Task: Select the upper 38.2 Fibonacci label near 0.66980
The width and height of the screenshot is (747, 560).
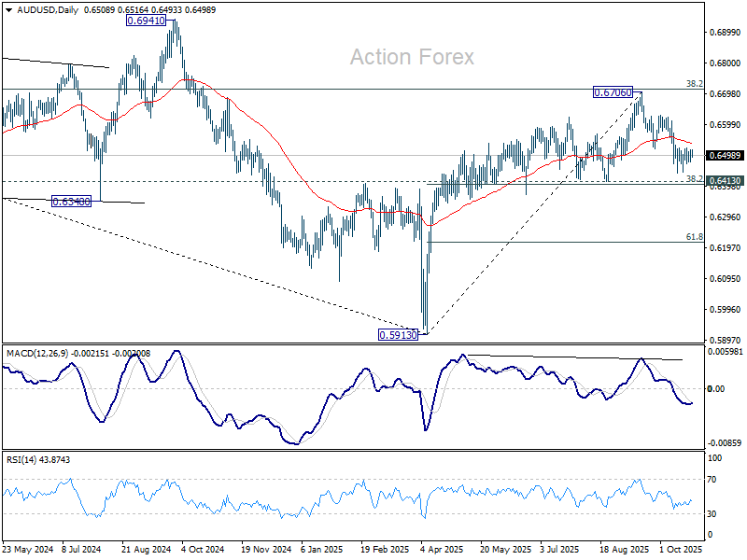Action: click(694, 84)
